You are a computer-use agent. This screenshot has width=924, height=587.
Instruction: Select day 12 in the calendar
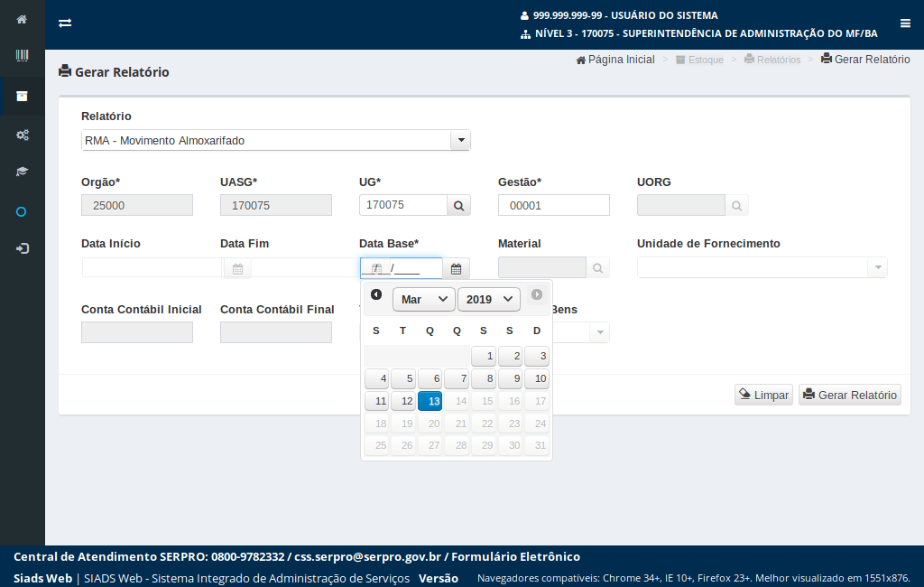pos(403,401)
